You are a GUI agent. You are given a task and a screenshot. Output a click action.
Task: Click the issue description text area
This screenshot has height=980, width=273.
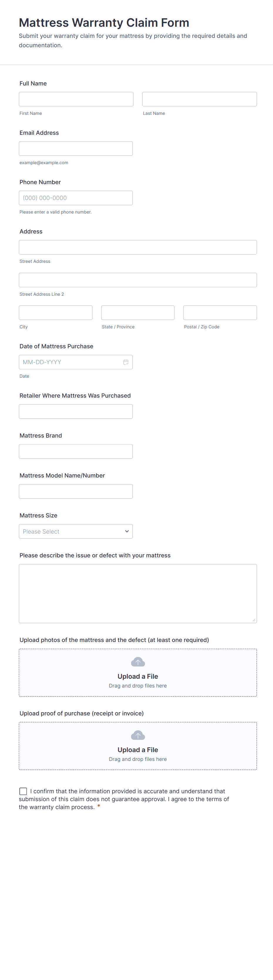point(138,594)
